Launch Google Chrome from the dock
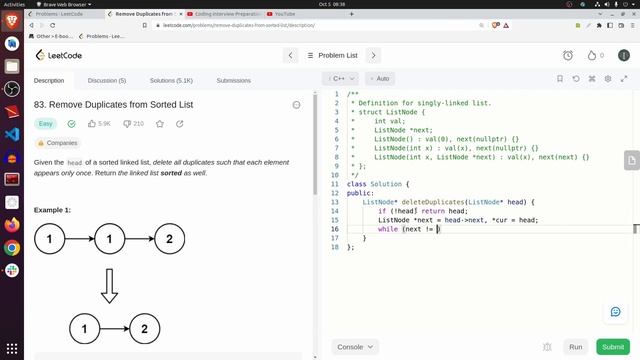The height and width of the screenshot is (360, 640). 12,247
